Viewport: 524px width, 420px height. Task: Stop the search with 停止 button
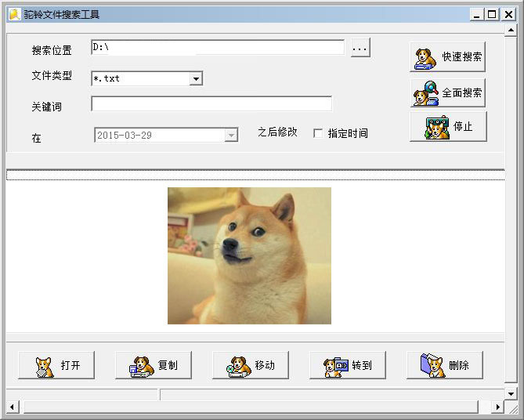[x=448, y=127]
